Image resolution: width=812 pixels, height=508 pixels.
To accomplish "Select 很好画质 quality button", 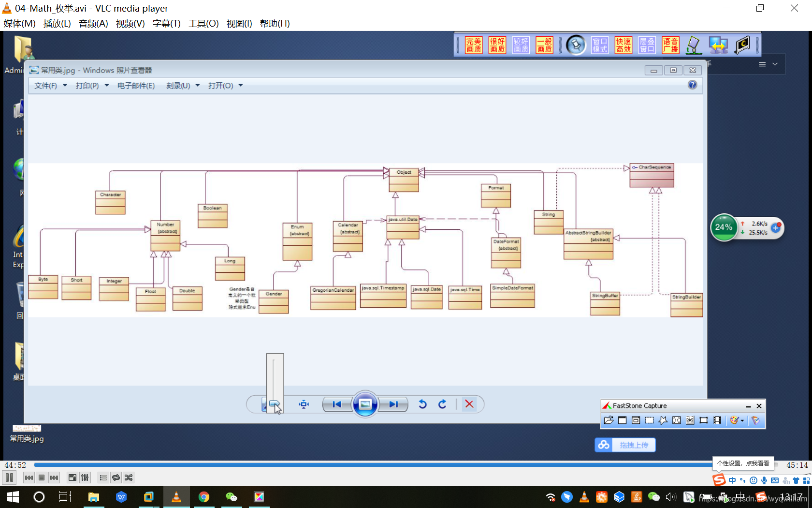I will pyautogui.click(x=497, y=45).
